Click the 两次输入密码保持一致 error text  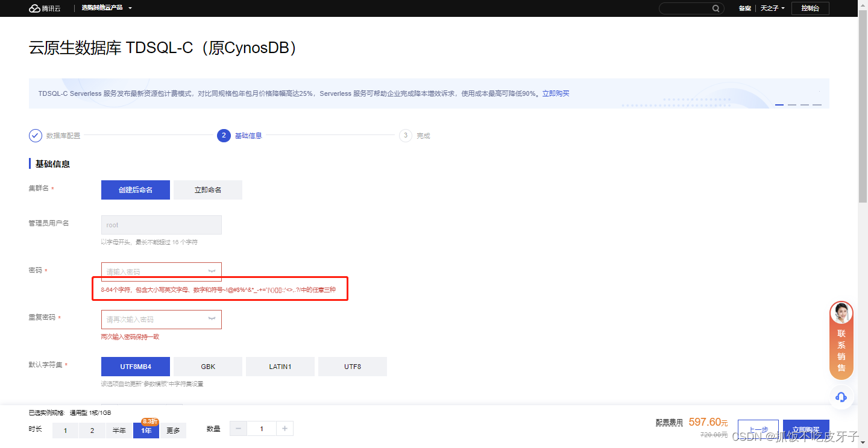coord(130,337)
